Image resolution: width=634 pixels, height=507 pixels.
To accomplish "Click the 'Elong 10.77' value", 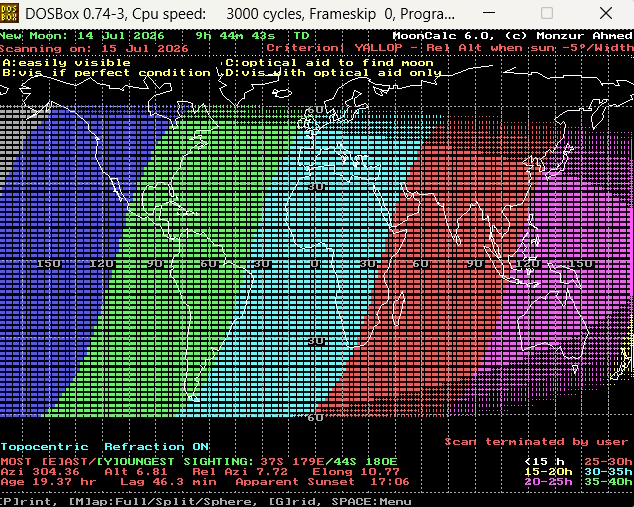I will coord(356,472).
